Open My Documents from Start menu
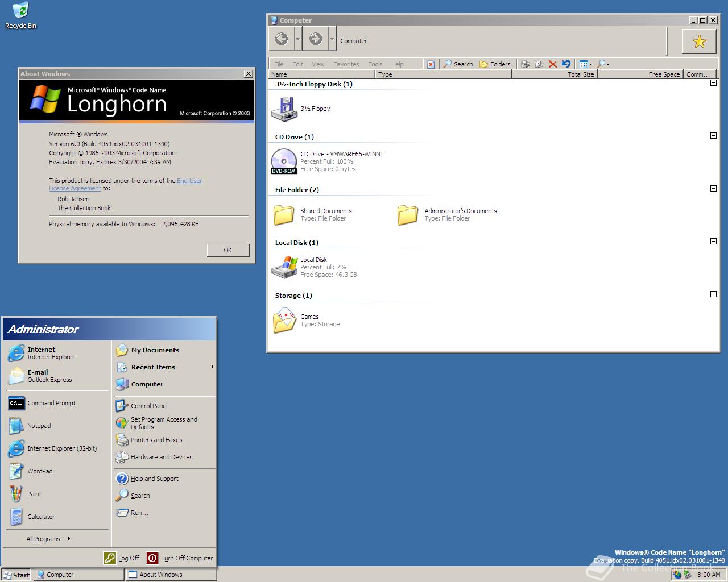Screen dimensions: 728x582 165,350
